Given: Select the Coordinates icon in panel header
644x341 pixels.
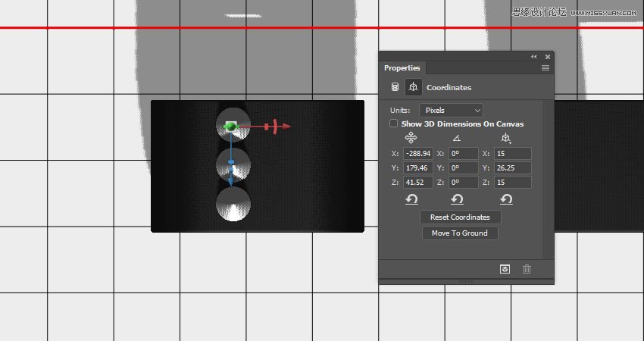Looking at the screenshot, I should [413, 87].
